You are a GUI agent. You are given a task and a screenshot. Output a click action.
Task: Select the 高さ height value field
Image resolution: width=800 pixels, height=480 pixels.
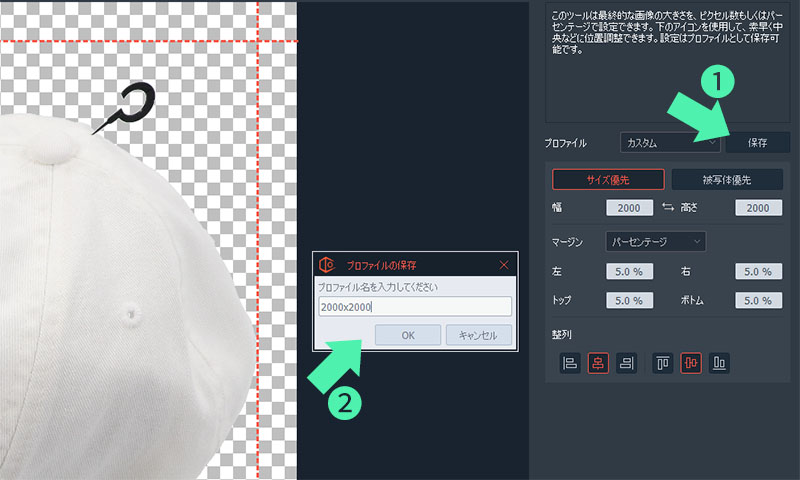757,208
